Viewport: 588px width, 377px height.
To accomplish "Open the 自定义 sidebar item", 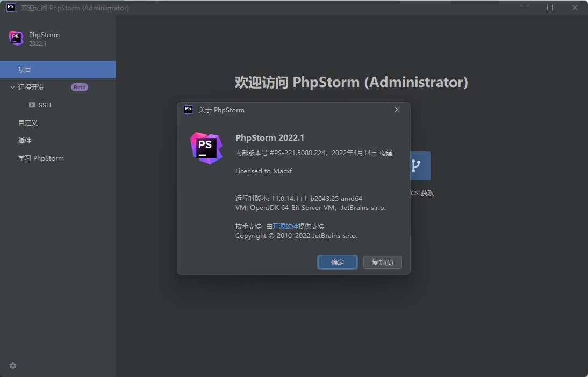I will tap(28, 122).
